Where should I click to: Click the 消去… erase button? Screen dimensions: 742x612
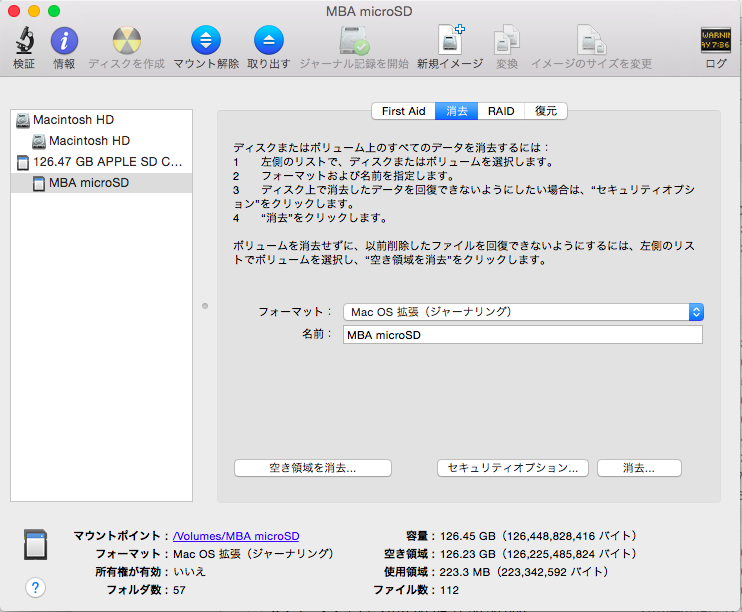[639, 468]
